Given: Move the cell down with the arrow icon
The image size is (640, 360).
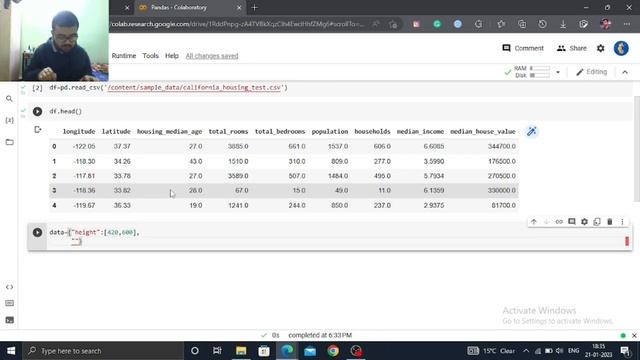Looking at the screenshot, I should [547, 222].
